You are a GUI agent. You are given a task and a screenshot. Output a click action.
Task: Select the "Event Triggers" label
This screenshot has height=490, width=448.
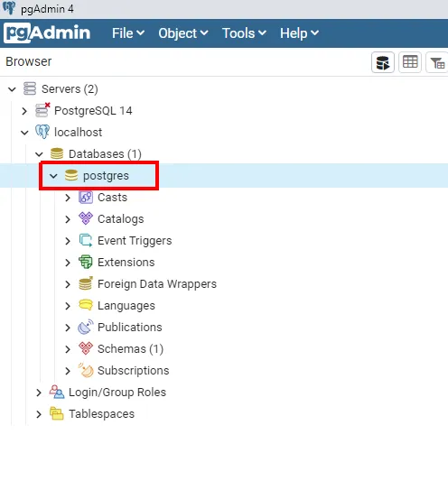(x=135, y=241)
